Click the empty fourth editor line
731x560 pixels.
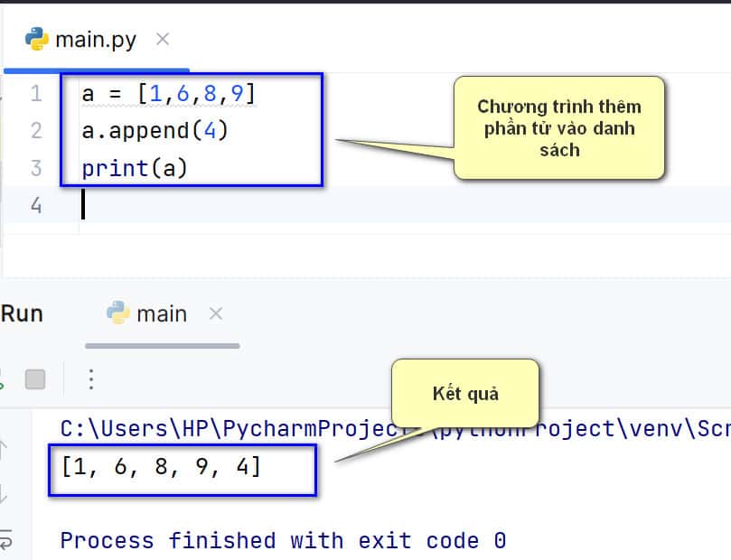point(405,204)
